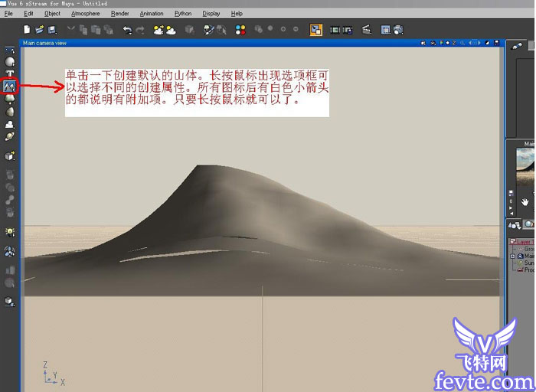
Task: Select the Rock creation tool
Action: (10, 112)
